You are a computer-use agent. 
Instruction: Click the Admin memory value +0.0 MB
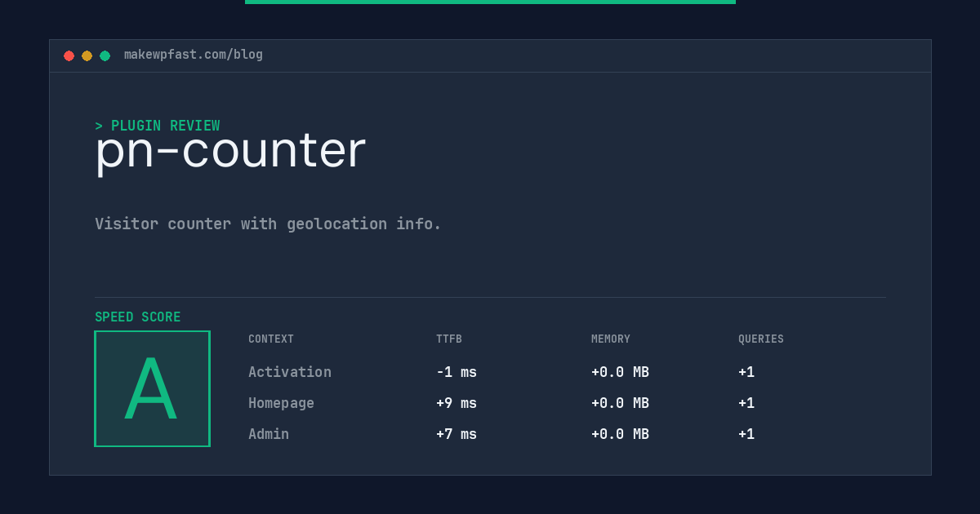tap(620, 434)
